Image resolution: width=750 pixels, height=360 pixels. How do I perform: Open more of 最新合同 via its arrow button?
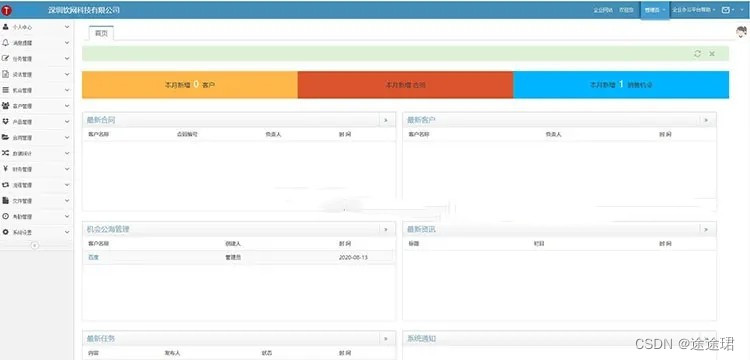[386, 120]
